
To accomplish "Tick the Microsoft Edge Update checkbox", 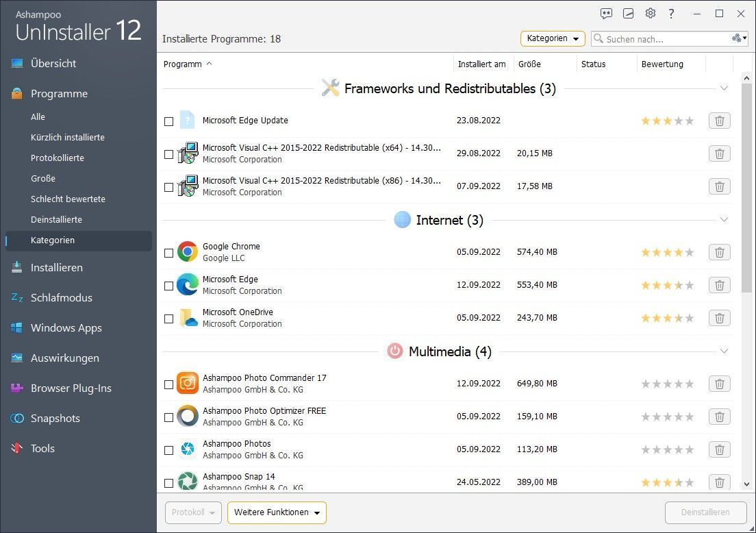I will [x=169, y=121].
